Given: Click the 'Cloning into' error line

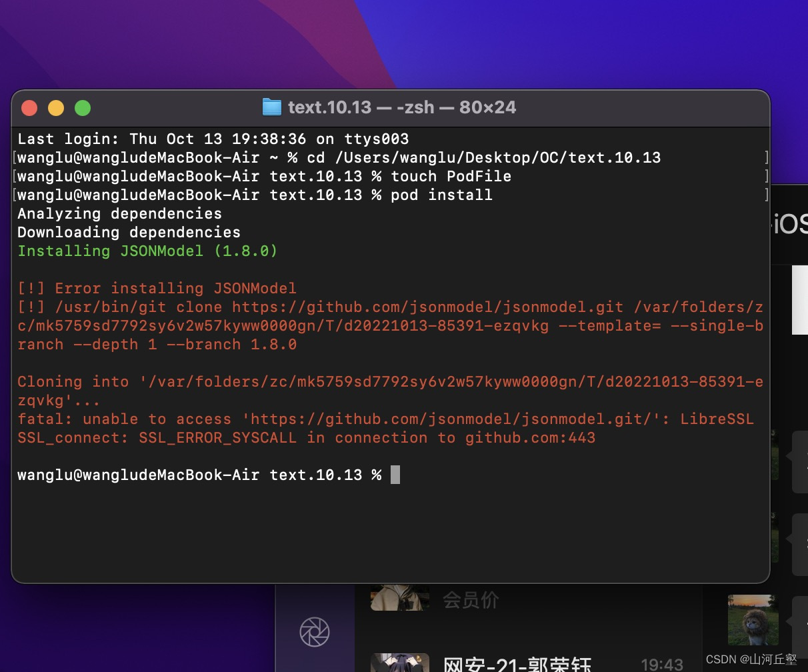Looking at the screenshot, I should pos(390,382).
